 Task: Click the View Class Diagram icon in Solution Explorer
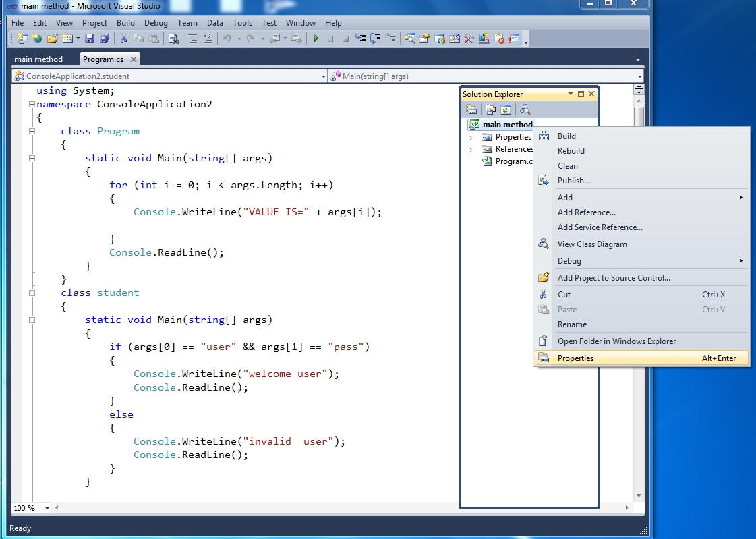(524, 109)
